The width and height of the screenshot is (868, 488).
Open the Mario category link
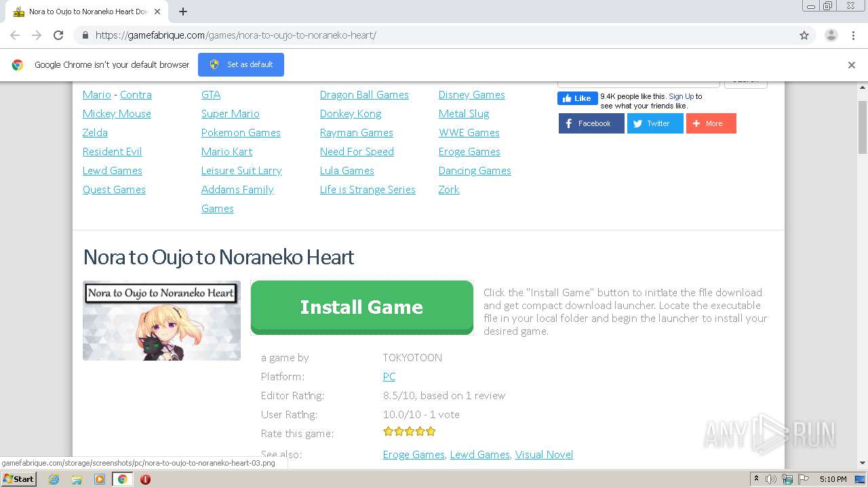97,95
